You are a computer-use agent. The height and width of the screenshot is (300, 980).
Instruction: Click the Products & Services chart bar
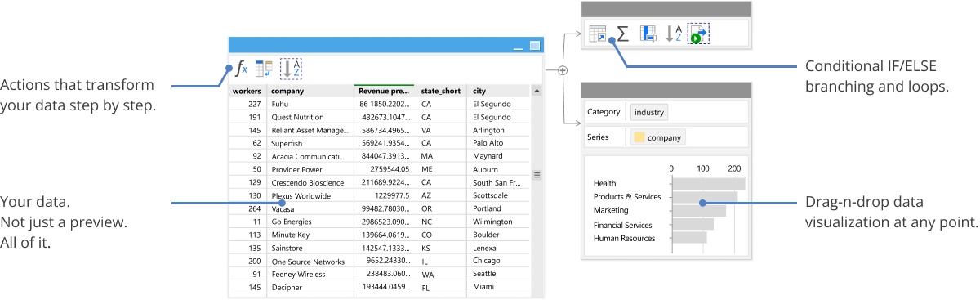705,197
